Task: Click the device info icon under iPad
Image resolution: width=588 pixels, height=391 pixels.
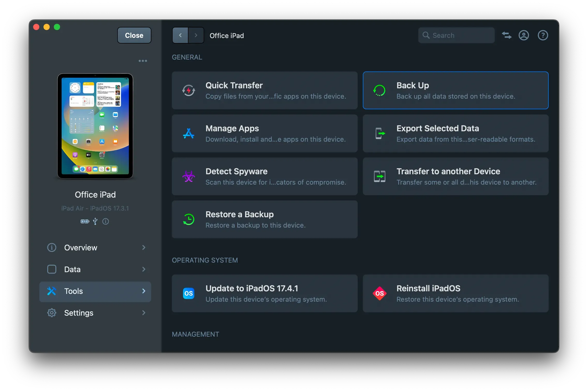Action: [x=106, y=221]
